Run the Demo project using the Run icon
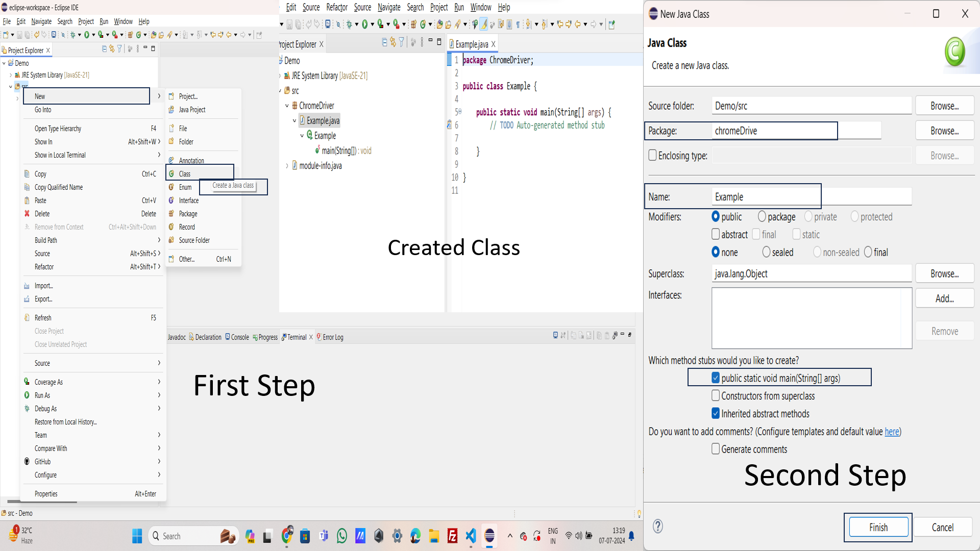 [x=88, y=35]
